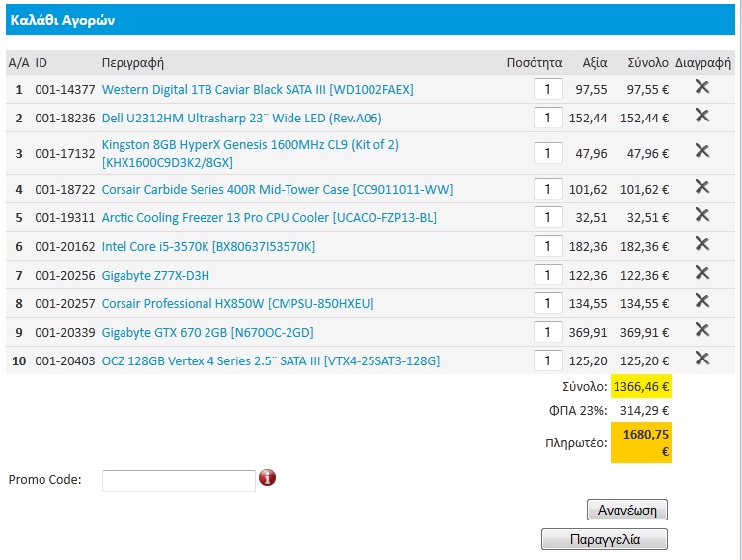Edit quantity field for Arctic Cooling Freezer
The width and height of the screenshot is (742, 560).
pyautogui.click(x=548, y=217)
